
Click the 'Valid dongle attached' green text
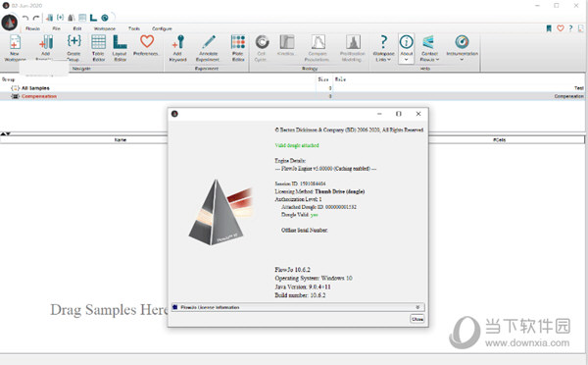[x=297, y=145]
